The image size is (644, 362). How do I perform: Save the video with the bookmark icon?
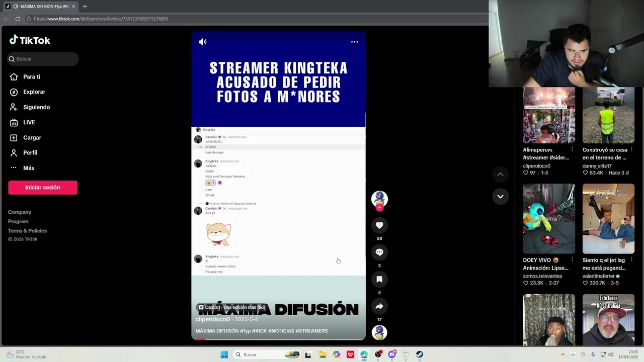tap(379, 279)
